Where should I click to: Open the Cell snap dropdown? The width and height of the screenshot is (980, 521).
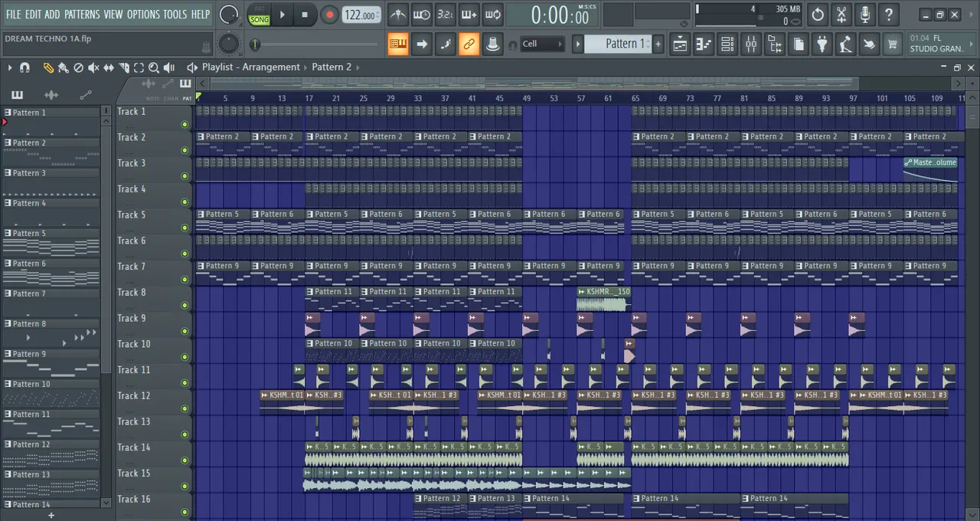542,44
